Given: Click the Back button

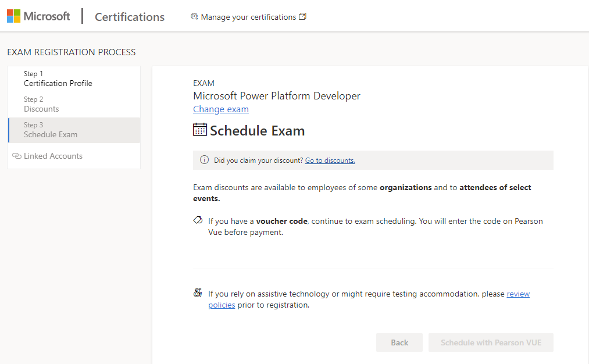Looking at the screenshot, I should tap(399, 342).
